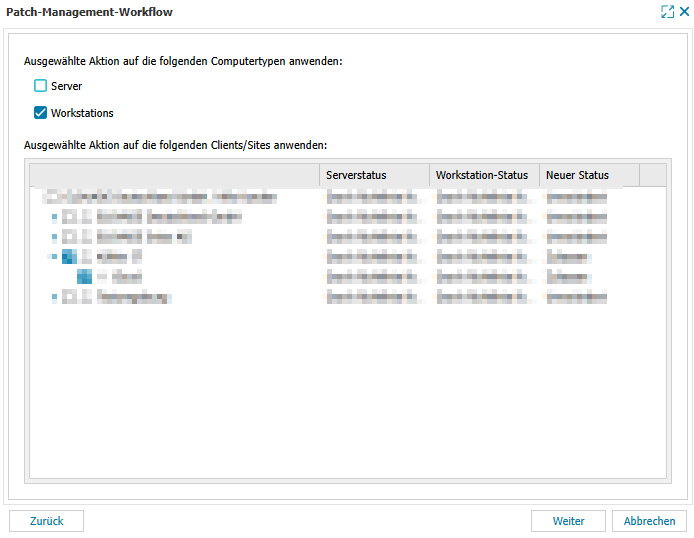Image resolution: width=694 pixels, height=538 pixels.
Task: Click the Workstation-Status column header
Action: (x=484, y=175)
